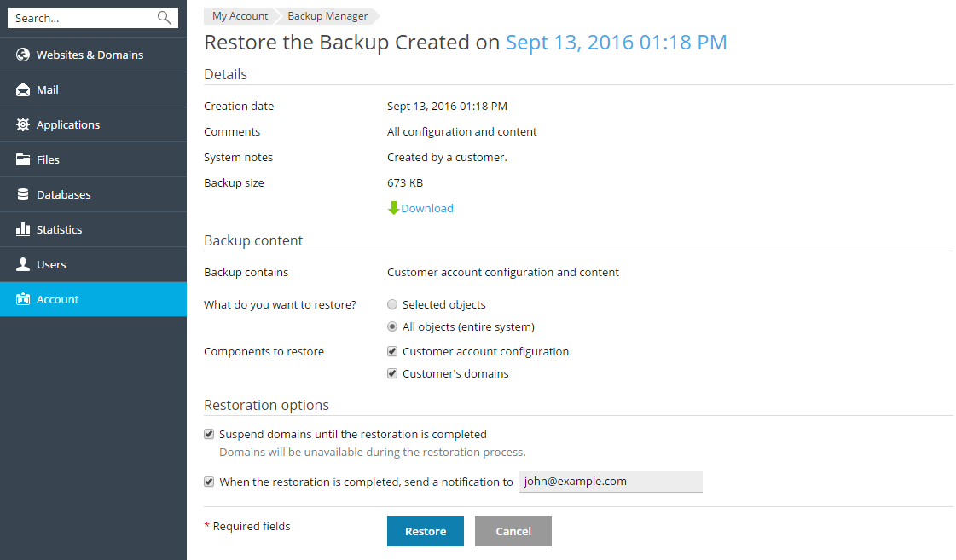
Task: Uncheck the restoration notification checkbox
Action: click(209, 482)
